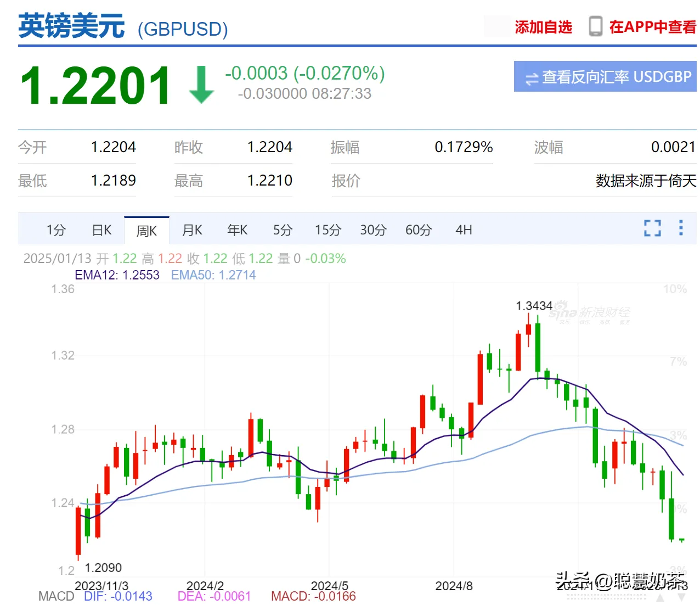Click the 1.3434 high price marker
Viewport: 700px width, 605px height.
point(534,306)
